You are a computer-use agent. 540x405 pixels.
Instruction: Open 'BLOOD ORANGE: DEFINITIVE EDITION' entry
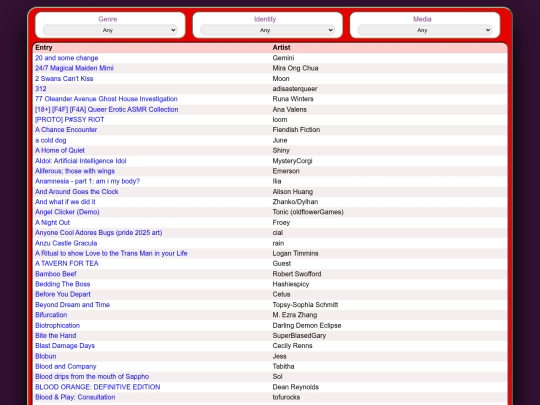pyautogui.click(x=97, y=387)
